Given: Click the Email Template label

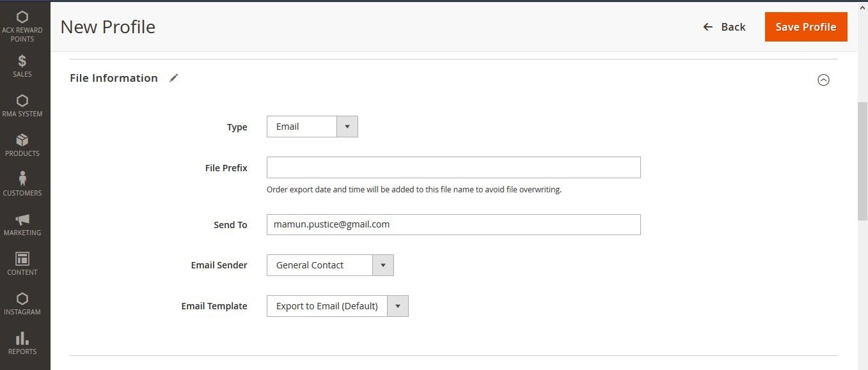Looking at the screenshot, I should [214, 306].
